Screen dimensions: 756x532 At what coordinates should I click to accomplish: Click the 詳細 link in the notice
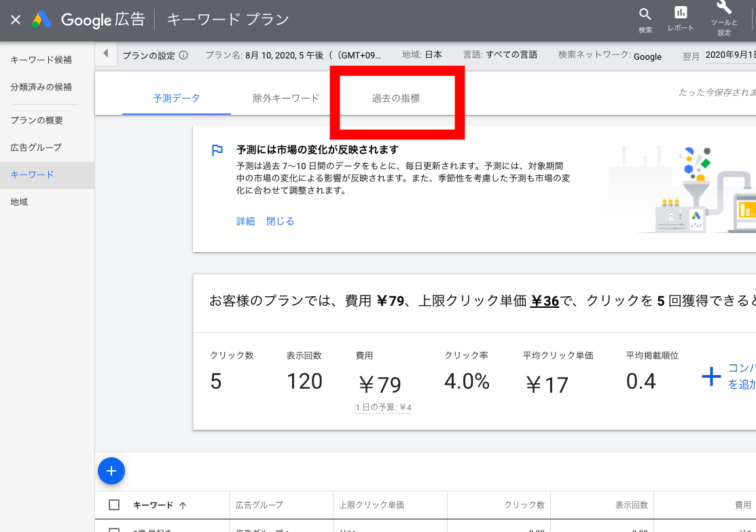[245, 221]
